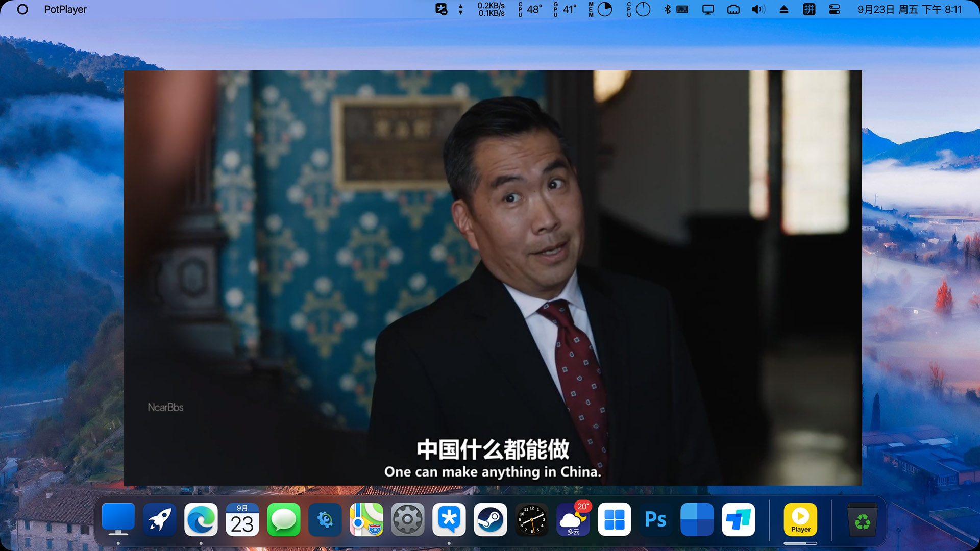Open Launchpad from the Dock
The width and height of the screenshot is (980, 551).
160,519
